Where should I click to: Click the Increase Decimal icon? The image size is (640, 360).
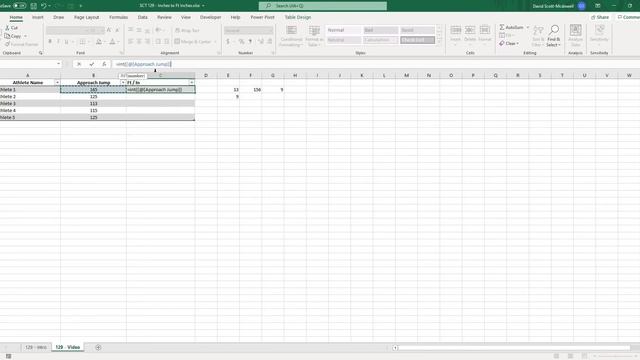260,42
